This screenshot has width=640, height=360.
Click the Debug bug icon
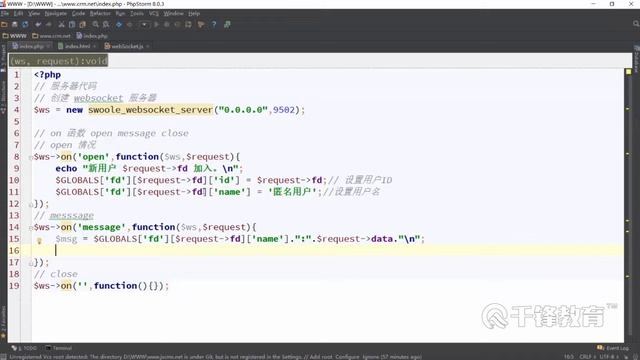point(167,24)
